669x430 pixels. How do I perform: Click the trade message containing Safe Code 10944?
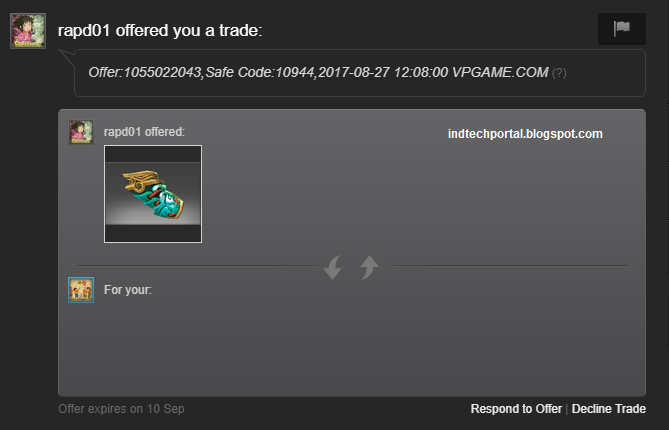pyautogui.click(x=360, y=73)
